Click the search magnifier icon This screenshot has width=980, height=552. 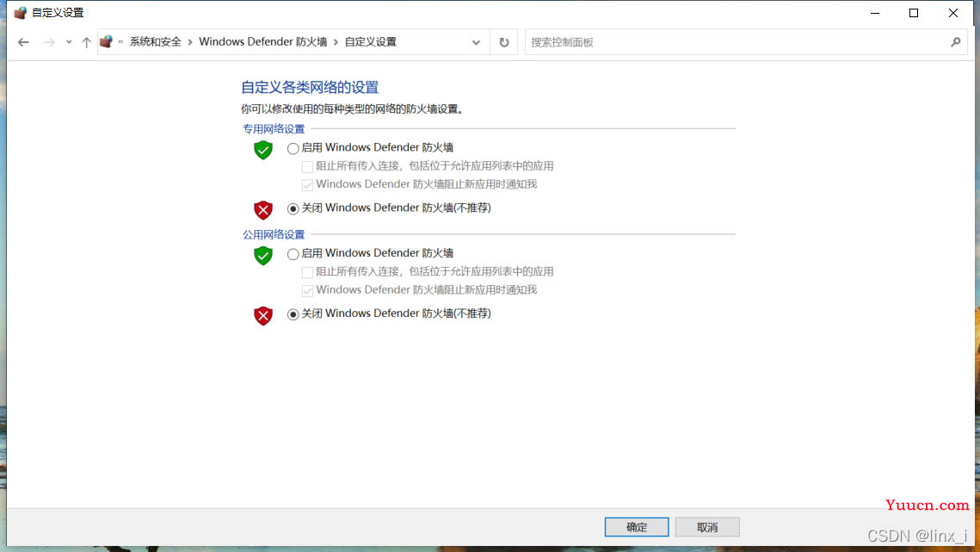tap(956, 42)
